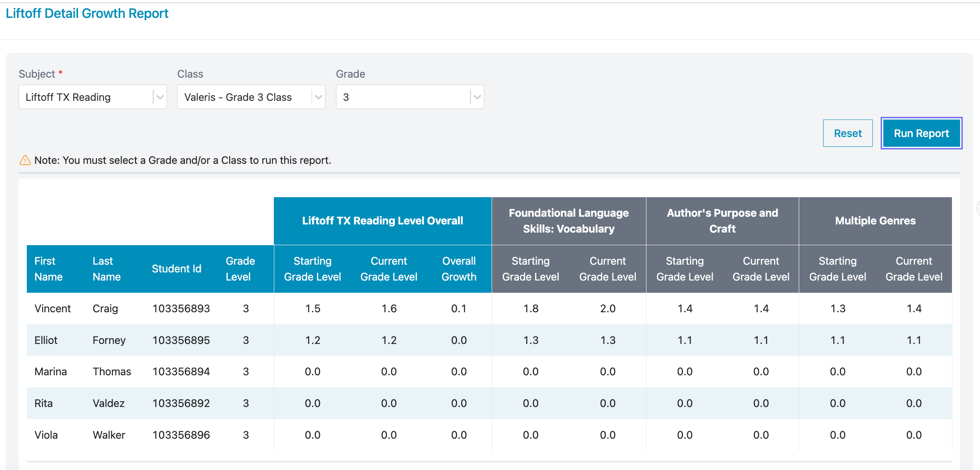Click the Run Report button
Viewport: 980px width, 470px height.
coord(921,133)
